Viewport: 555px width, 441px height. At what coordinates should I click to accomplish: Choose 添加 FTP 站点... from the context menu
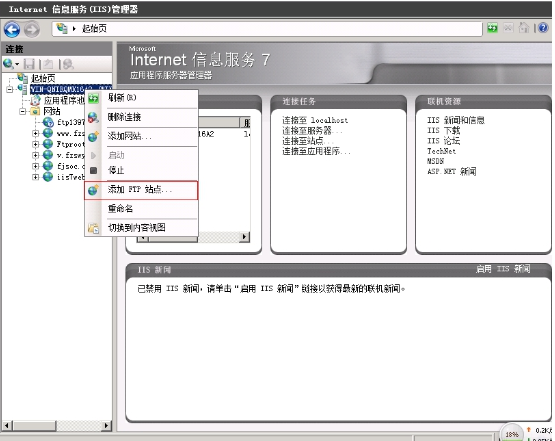coord(141,190)
